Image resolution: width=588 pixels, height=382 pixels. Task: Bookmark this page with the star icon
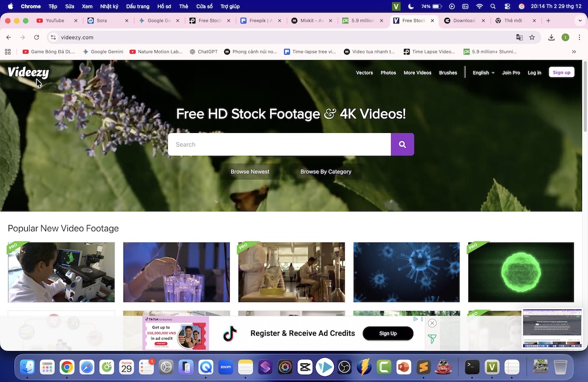[x=532, y=38]
